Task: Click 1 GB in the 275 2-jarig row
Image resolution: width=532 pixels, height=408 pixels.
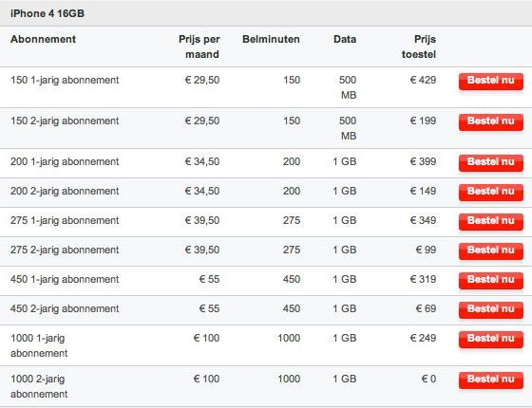Action: [344, 250]
